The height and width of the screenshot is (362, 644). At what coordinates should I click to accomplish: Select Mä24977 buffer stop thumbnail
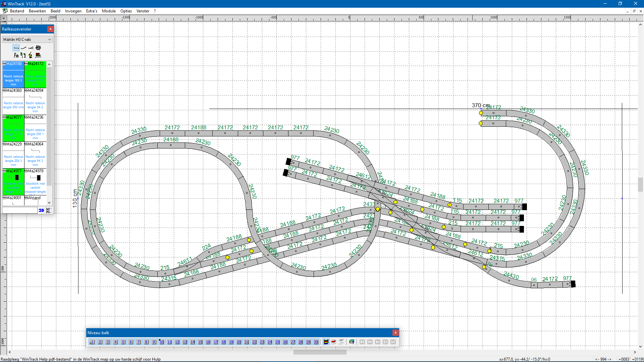[13, 182]
